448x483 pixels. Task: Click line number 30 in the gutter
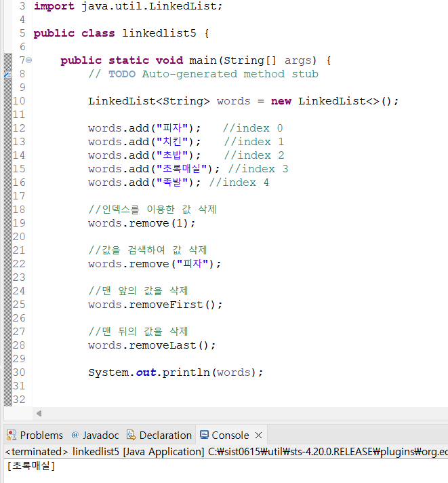(19, 372)
